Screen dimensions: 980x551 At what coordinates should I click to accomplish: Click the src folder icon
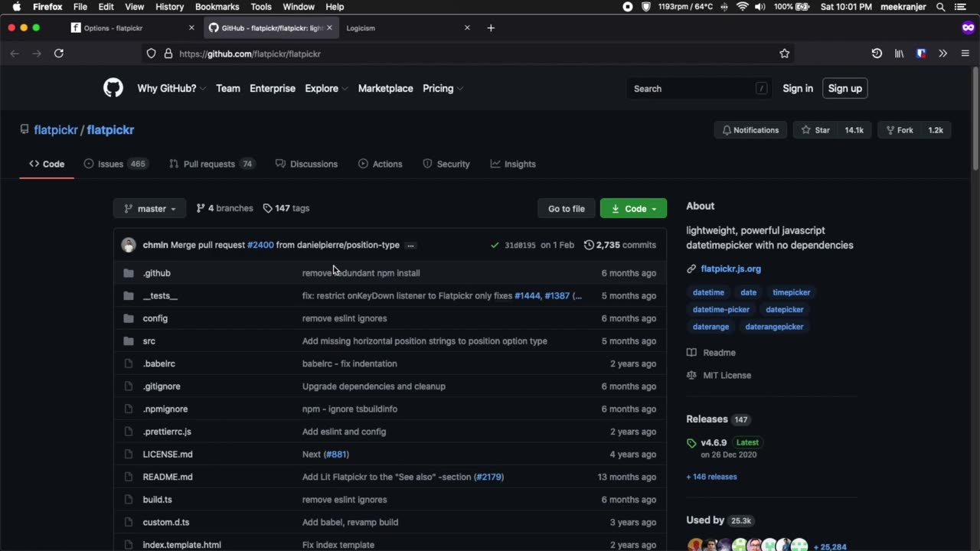point(129,341)
